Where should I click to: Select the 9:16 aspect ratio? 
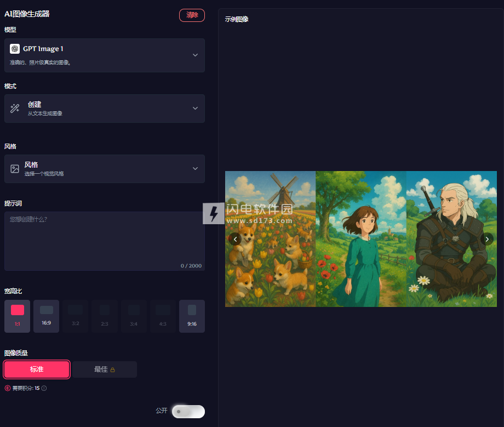click(x=192, y=316)
